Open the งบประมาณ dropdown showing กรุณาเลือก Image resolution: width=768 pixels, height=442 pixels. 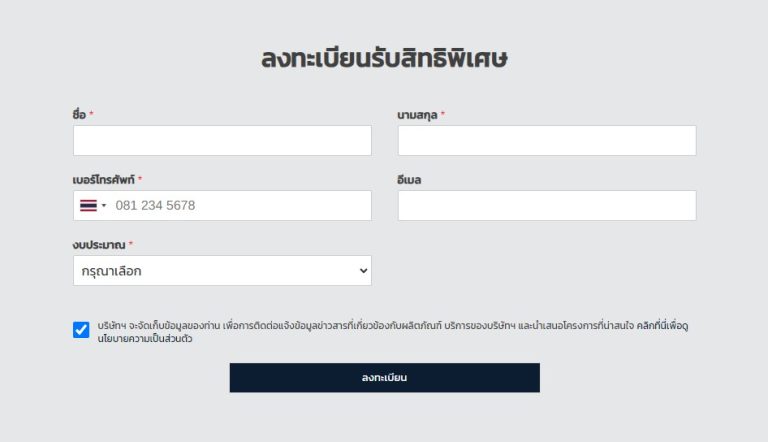(222, 270)
